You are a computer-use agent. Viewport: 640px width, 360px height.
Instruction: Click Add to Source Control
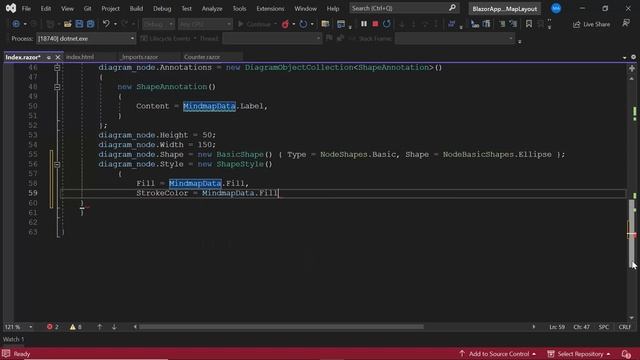(497, 354)
